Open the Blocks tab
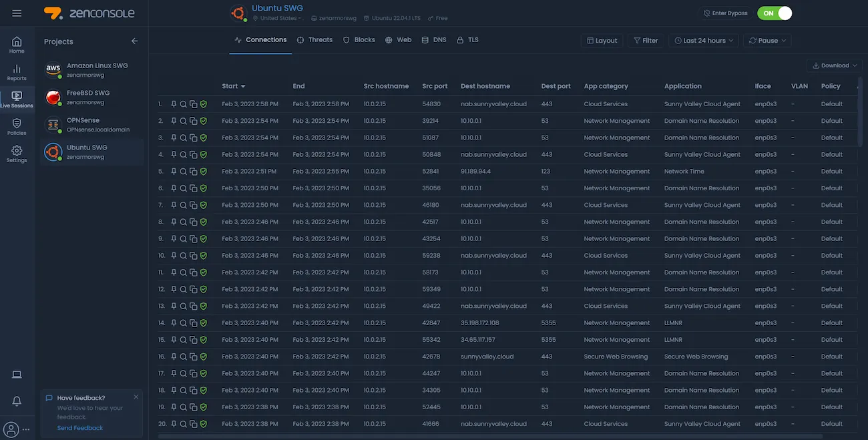This screenshot has width=868, height=440. click(x=359, y=40)
